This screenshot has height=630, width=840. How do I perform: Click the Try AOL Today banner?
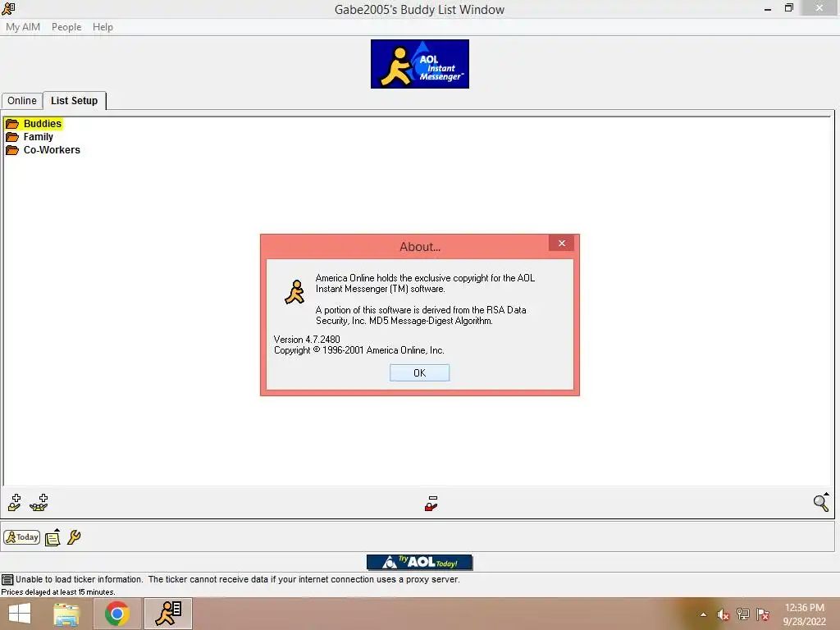pos(419,562)
